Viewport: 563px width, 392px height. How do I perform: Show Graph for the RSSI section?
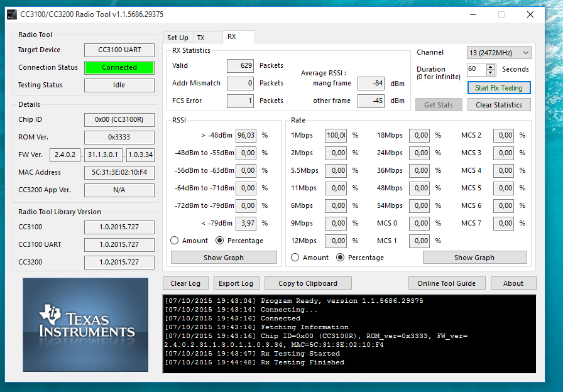224,258
